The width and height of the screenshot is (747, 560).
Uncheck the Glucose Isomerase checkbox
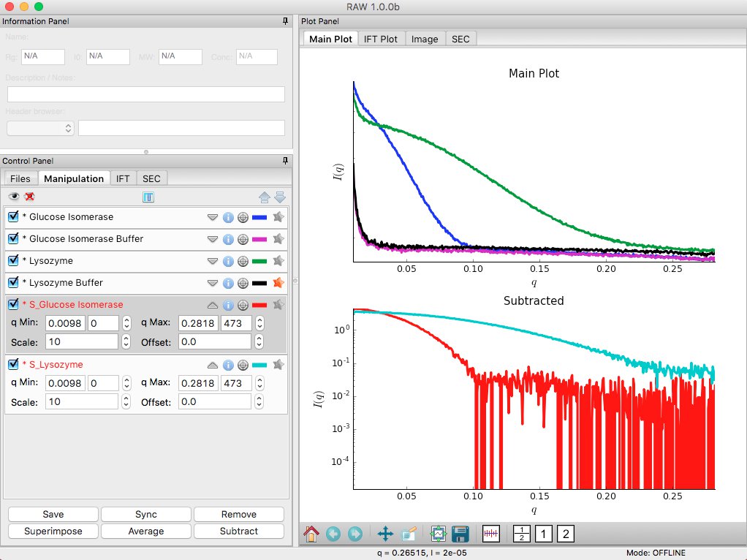13,216
